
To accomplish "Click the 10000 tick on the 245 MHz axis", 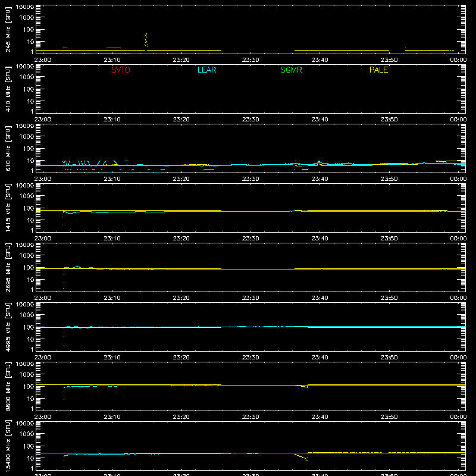I will 25,7.
